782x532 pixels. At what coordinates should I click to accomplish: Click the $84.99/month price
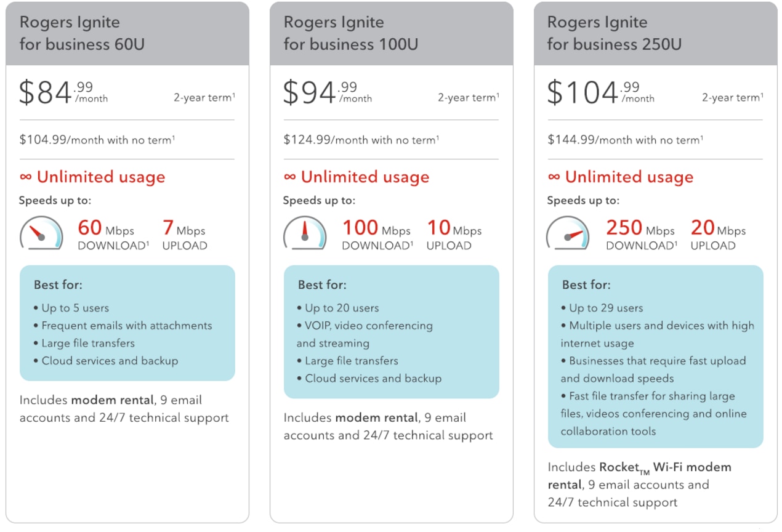63,92
